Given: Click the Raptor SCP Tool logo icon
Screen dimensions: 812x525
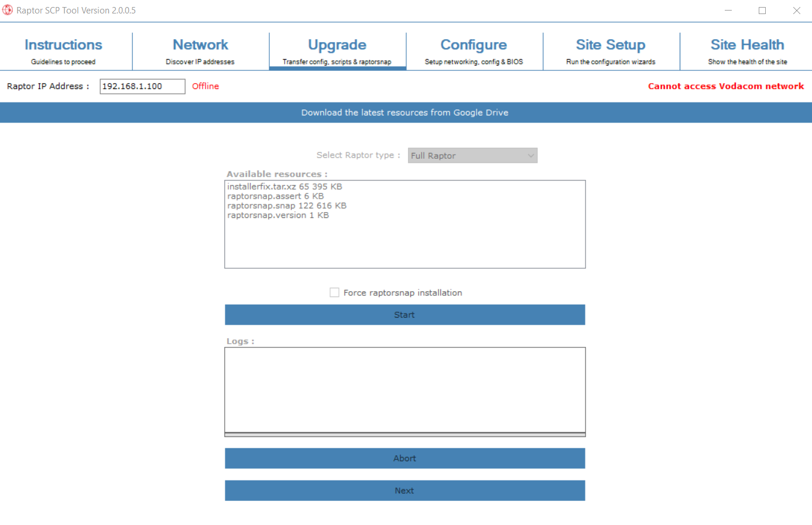Looking at the screenshot, I should 8,10.
